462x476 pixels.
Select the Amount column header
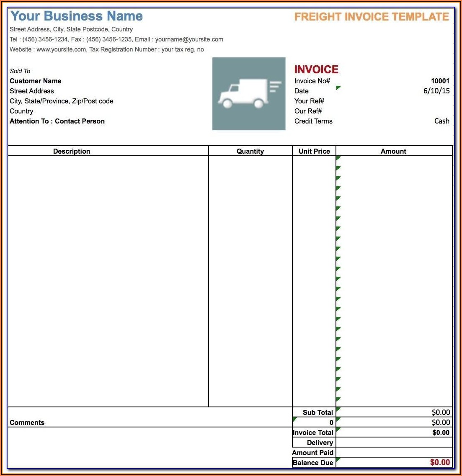(x=393, y=151)
